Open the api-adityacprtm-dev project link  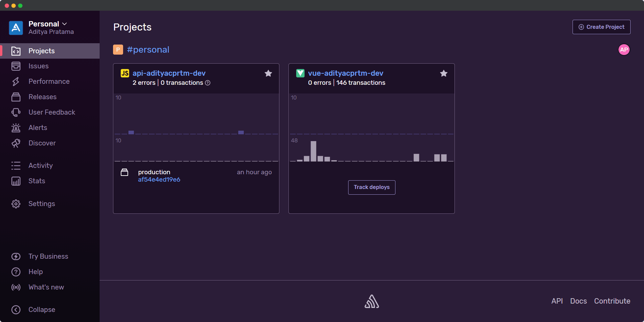click(169, 73)
